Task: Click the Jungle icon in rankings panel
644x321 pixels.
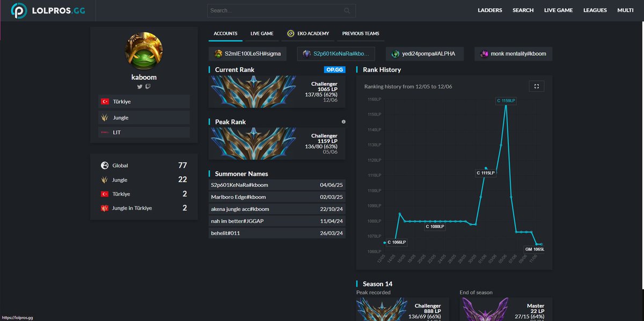Action: [x=105, y=180]
